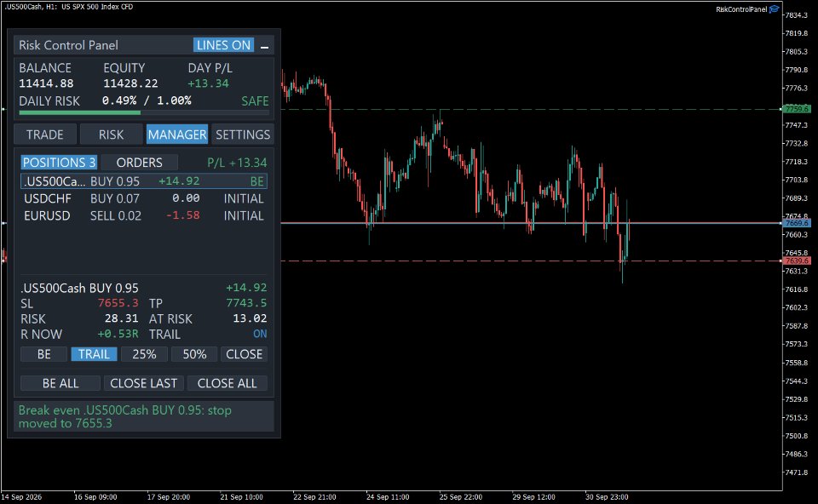Show the POSITIONS 3 list
818x504 pixels.
(59, 163)
